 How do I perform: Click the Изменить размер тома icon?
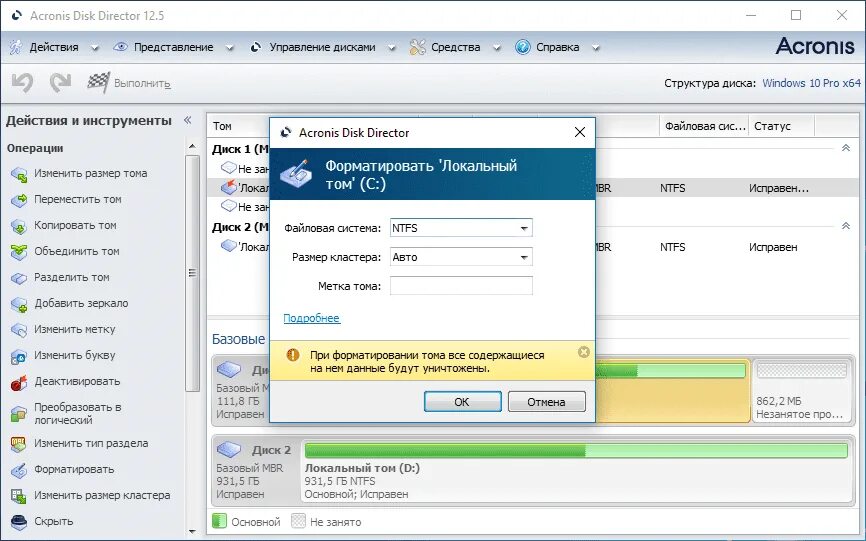pyautogui.click(x=19, y=174)
